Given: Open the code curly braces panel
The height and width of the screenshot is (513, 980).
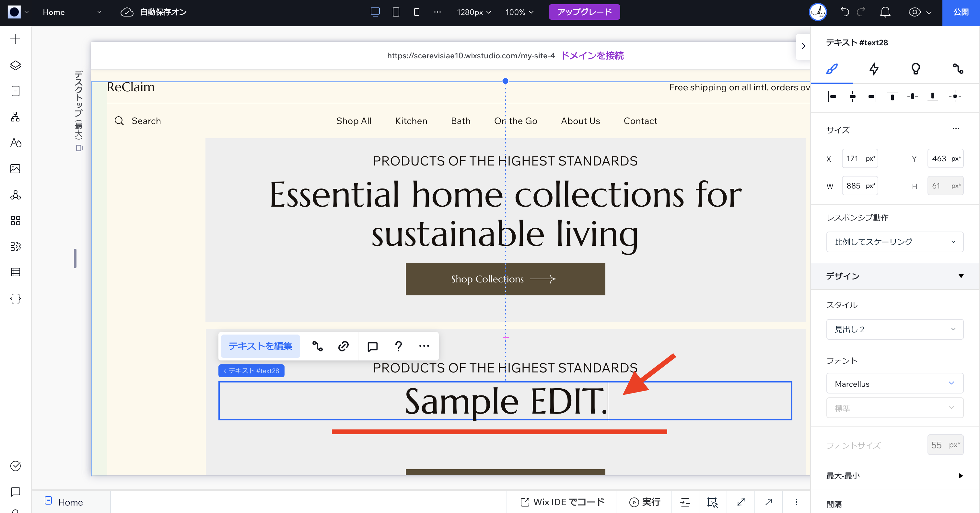Looking at the screenshot, I should 15,299.
